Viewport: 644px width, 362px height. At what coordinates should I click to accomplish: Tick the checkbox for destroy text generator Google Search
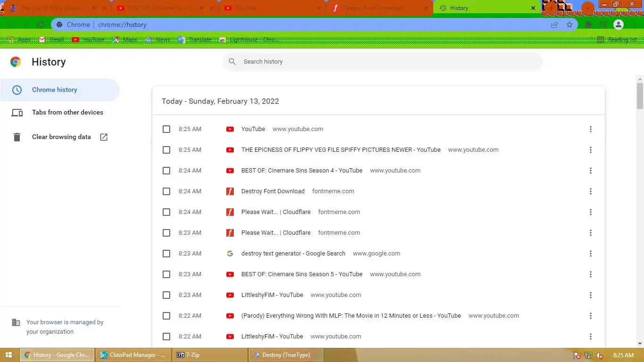click(x=166, y=254)
